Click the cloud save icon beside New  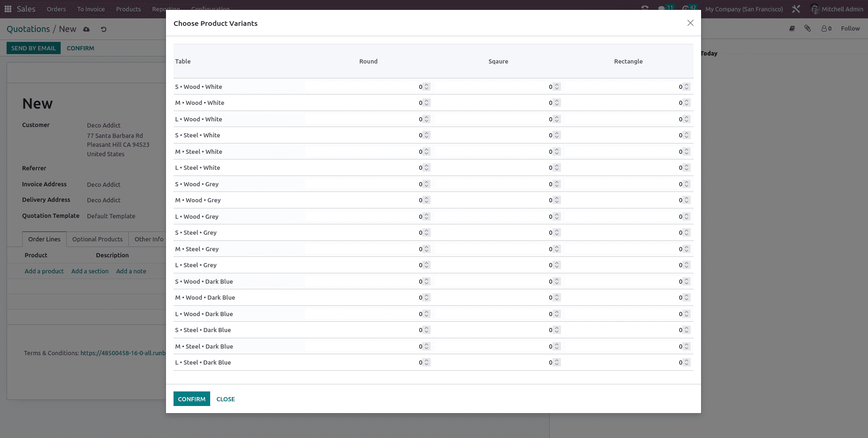87,29
